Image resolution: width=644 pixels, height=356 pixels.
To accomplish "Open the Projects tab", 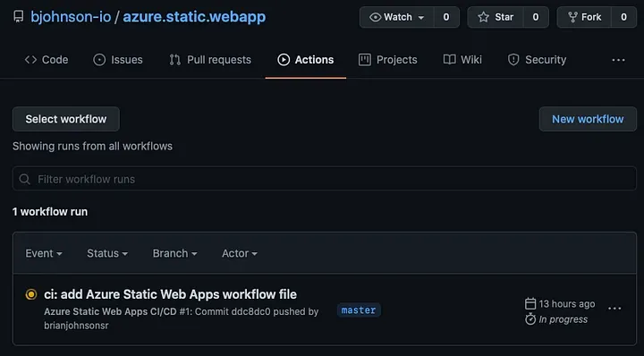I will click(x=387, y=60).
